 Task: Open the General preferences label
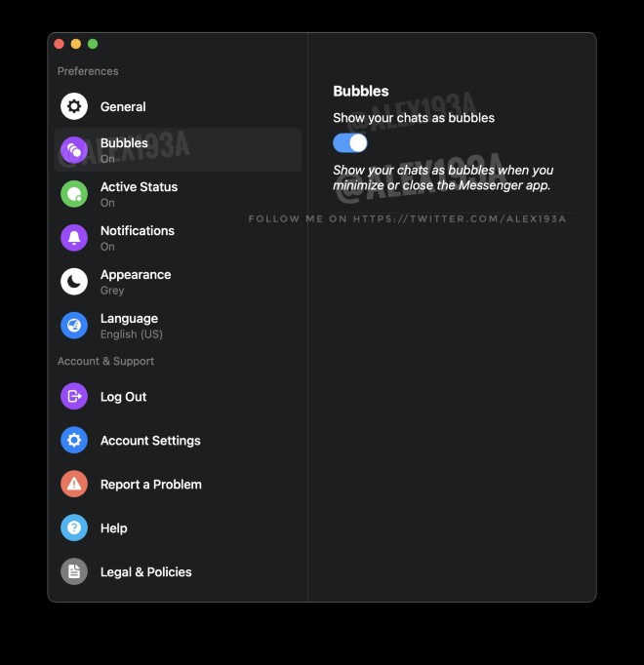[x=123, y=106]
